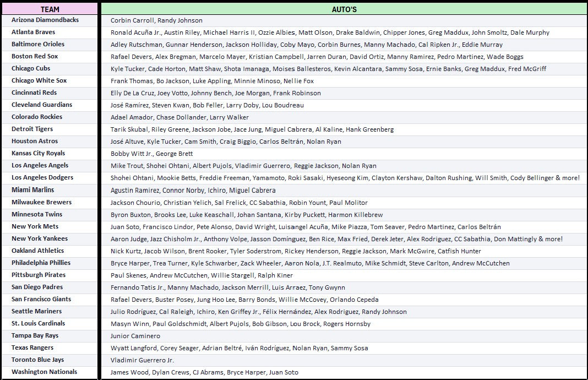The width and height of the screenshot is (588, 380).
Task: Click autos cell starting with Adael Amador
Action: point(344,117)
